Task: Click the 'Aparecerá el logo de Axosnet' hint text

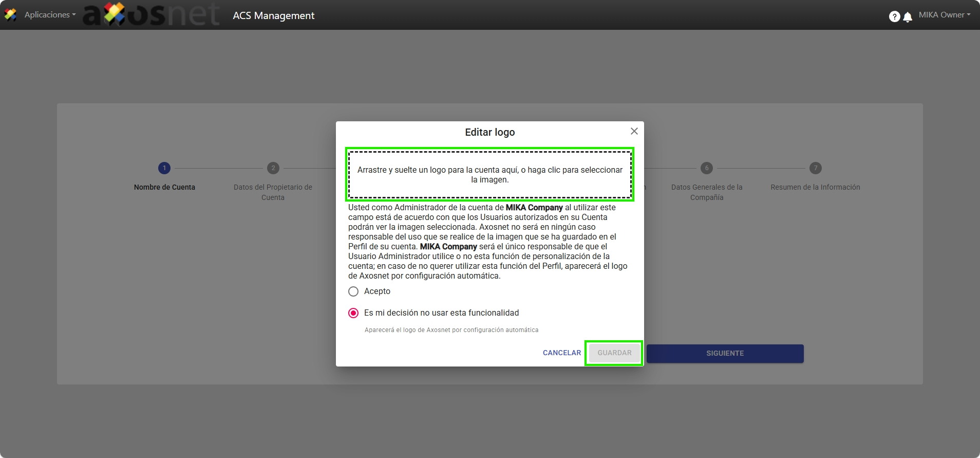Action: pos(451,330)
